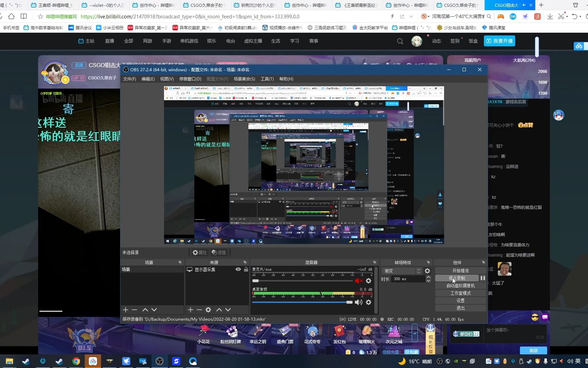Increase 时长 duration with up stepper
The width and height of the screenshot is (588, 368).
428,277
